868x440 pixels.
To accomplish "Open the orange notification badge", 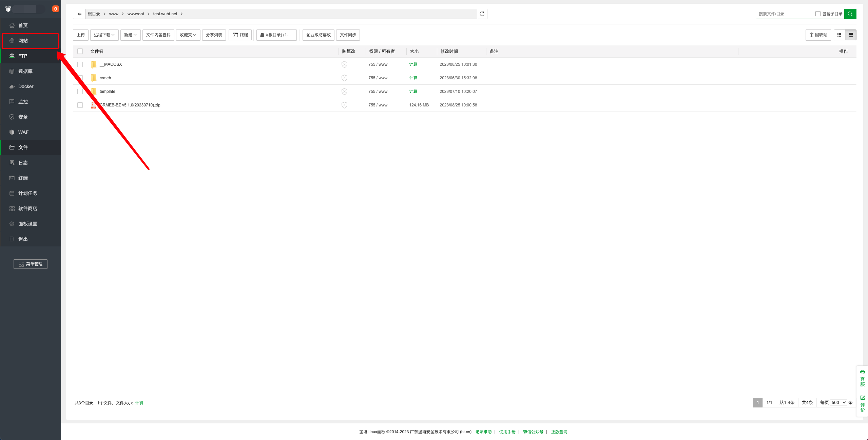I will (55, 9).
